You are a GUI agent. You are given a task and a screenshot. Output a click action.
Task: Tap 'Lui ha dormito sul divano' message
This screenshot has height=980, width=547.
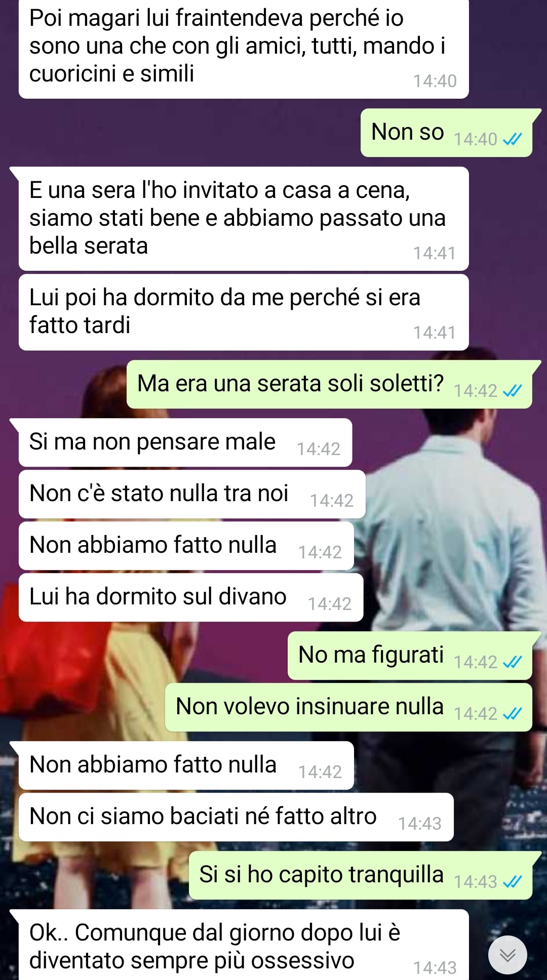pos(191,597)
